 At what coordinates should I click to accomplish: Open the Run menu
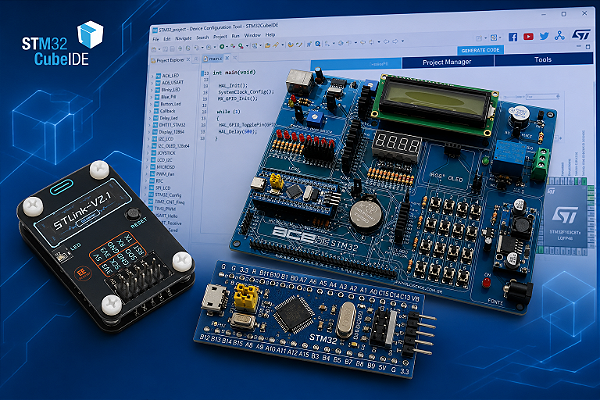point(235,36)
